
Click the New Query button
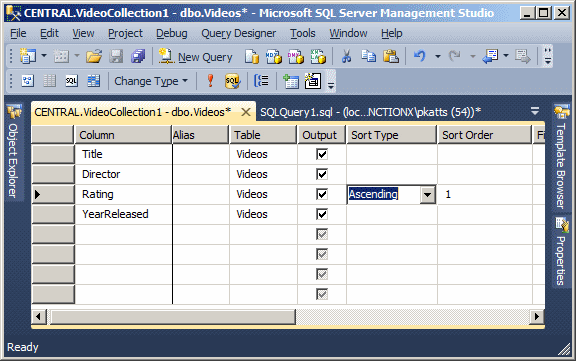196,57
